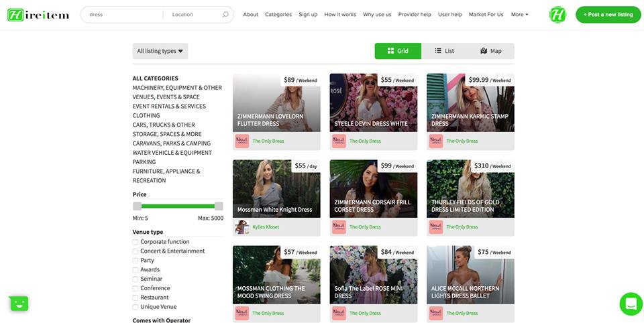
Task: Open the chat bubble widget
Action: click(631, 304)
